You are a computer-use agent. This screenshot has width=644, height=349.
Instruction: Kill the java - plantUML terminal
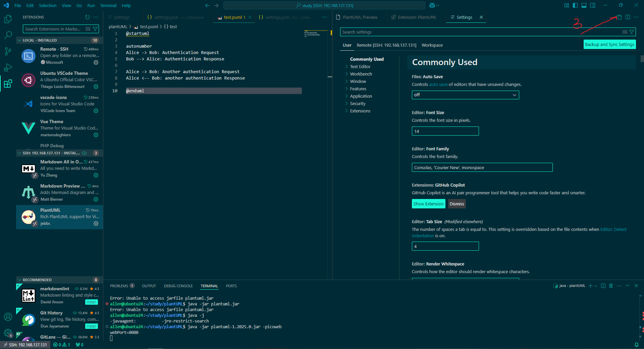611,286
